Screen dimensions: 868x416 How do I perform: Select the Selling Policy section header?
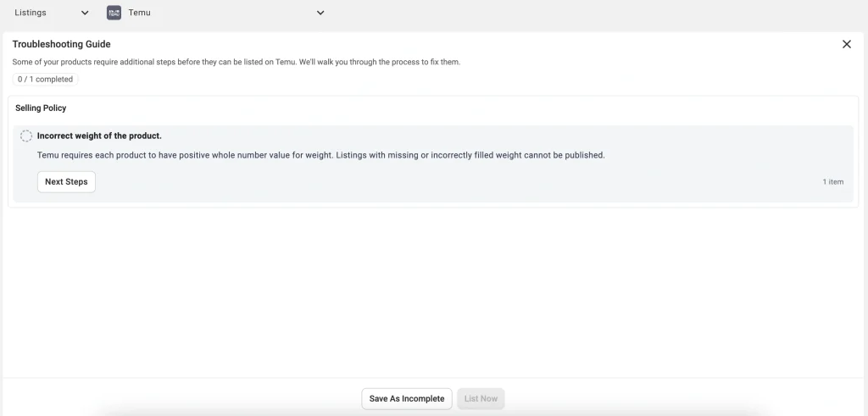41,108
